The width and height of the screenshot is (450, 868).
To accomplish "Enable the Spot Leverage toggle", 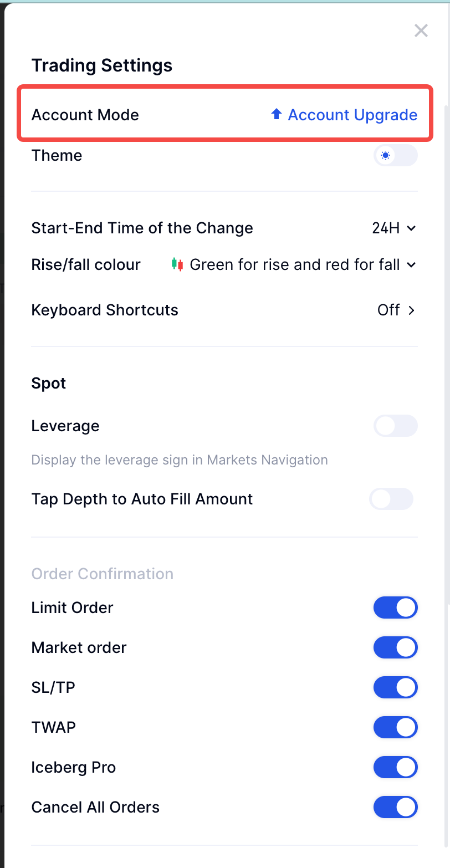I will (x=395, y=426).
